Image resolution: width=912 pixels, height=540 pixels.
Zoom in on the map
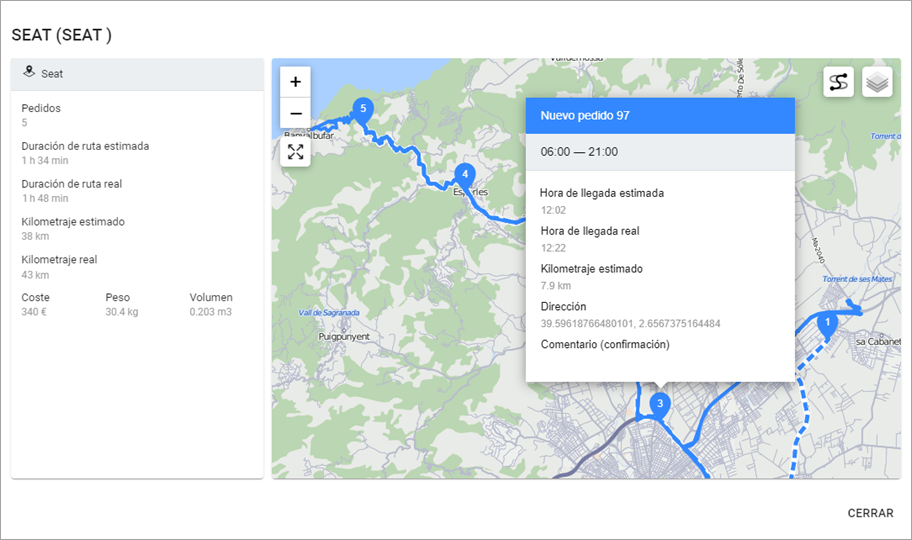[295, 82]
